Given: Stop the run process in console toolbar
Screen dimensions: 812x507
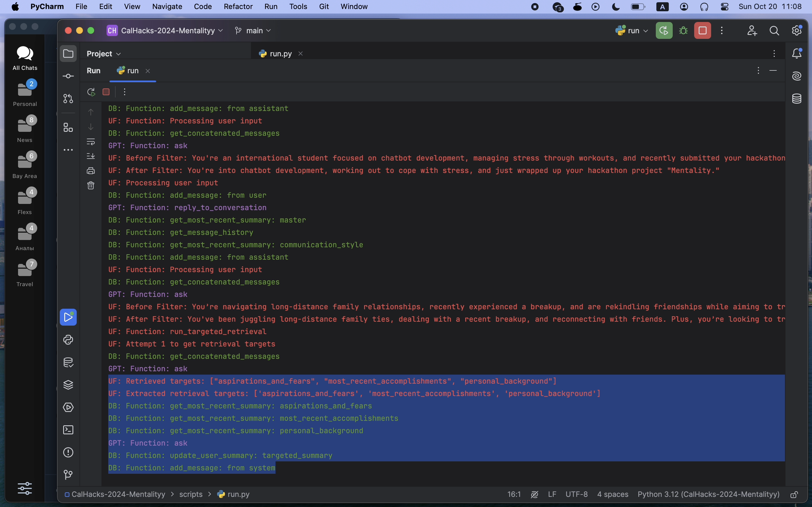Looking at the screenshot, I should pyautogui.click(x=106, y=92).
